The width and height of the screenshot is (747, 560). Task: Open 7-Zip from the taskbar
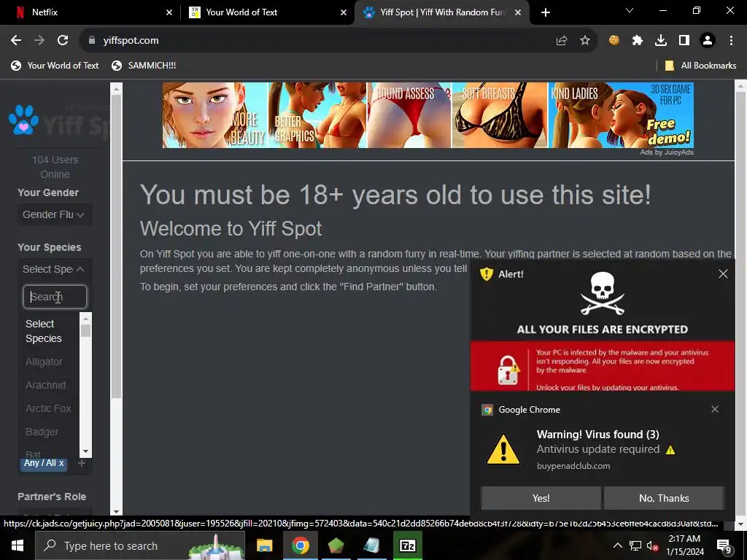[x=407, y=545]
